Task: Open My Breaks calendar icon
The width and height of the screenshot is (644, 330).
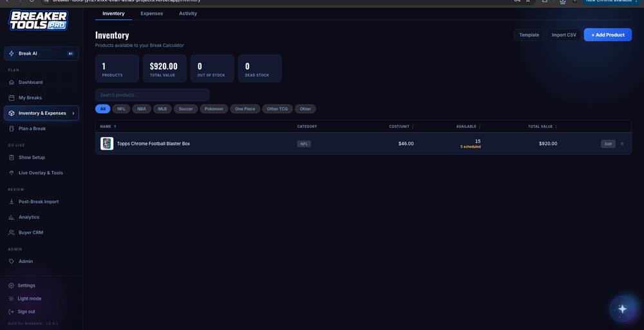Action: (x=12, y=98)
